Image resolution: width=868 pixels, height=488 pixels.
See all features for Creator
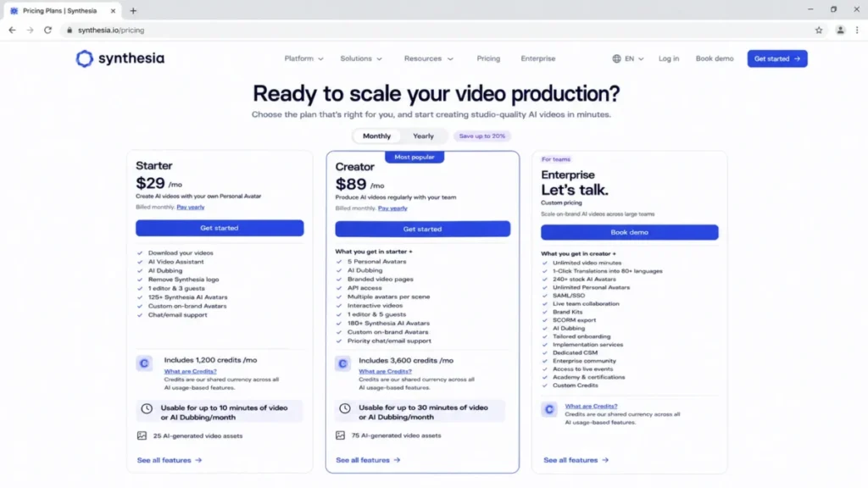[x=368, y=460]
